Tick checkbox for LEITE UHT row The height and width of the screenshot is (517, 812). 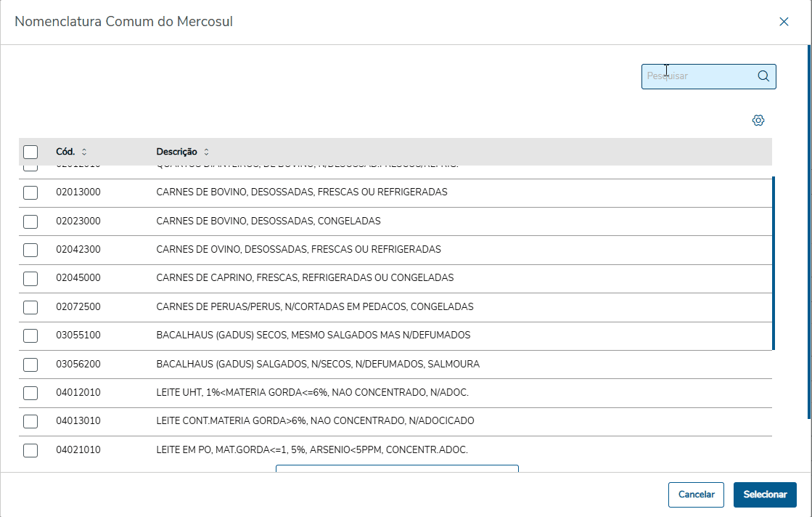(x=30, y=393)
